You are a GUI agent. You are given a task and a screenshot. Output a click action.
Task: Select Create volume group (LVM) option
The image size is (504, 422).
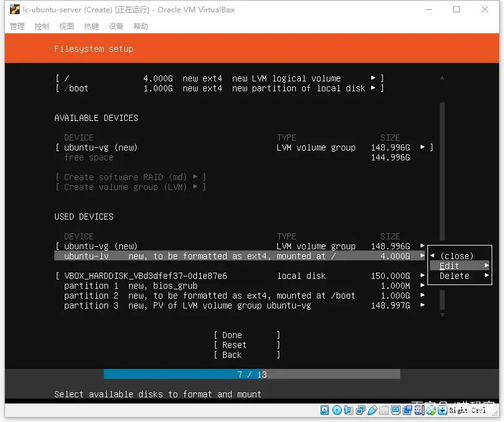[x=131, y=187]
